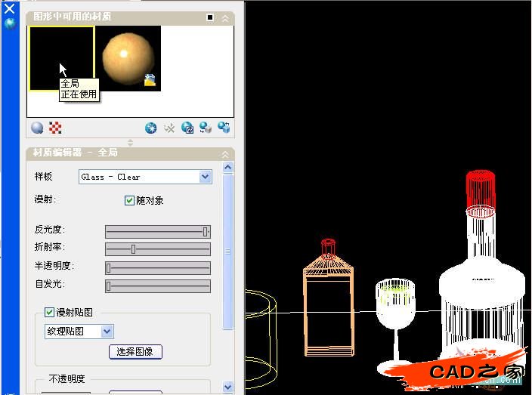The width and height of the screenshot is (532, 395).
Task: Open the 纹理贴图 map type dropdown
Action: (107, 331)
